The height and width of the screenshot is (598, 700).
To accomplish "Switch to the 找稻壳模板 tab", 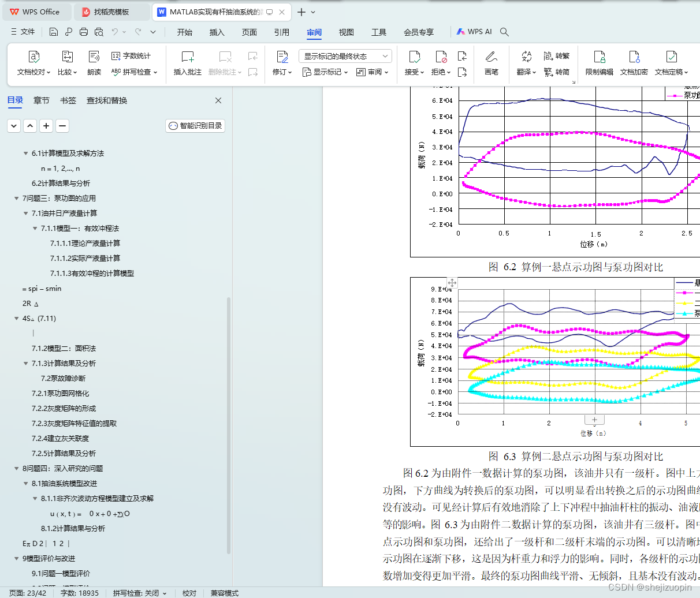I will (111, 12).
